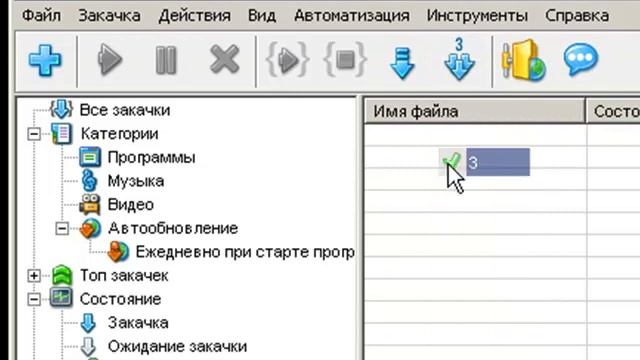Pause download with the pause icon

[166, 60]
